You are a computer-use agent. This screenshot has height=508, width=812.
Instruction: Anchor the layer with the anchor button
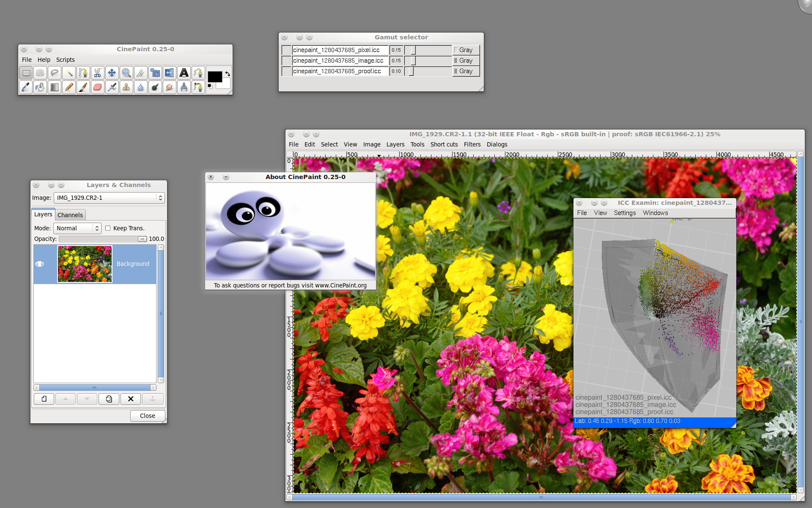tap(153, 399)
